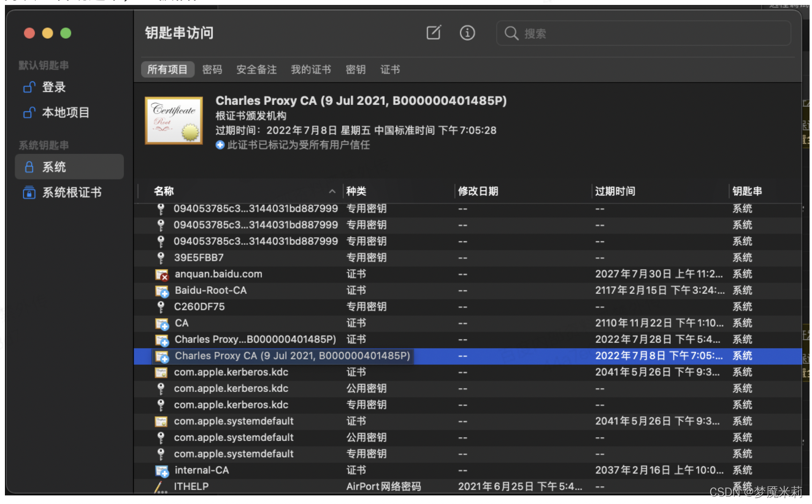Switch to the 密钥 tab
Screen dimensions: 812x504
[356, 69]
